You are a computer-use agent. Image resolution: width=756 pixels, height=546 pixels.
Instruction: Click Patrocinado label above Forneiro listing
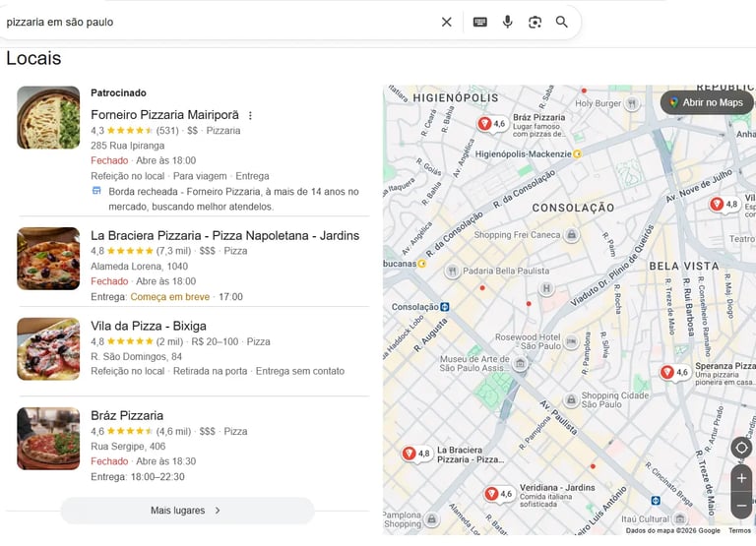point(118,93)
